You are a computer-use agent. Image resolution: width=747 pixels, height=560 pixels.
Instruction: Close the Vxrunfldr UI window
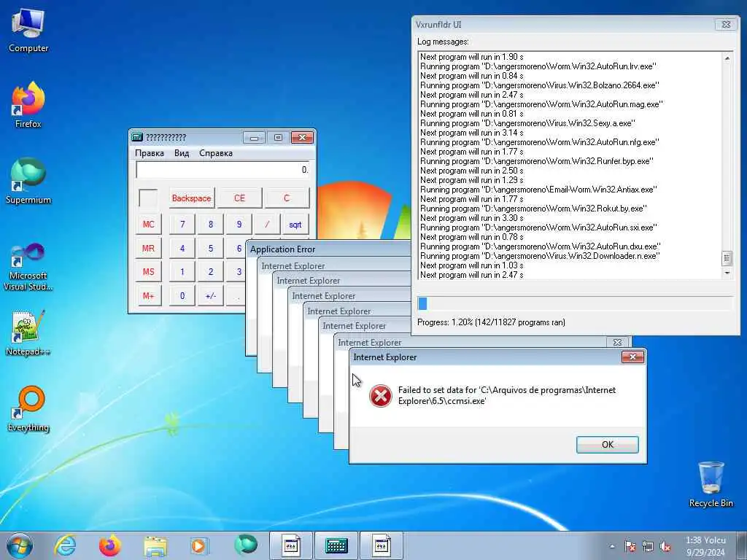point(726,24)
